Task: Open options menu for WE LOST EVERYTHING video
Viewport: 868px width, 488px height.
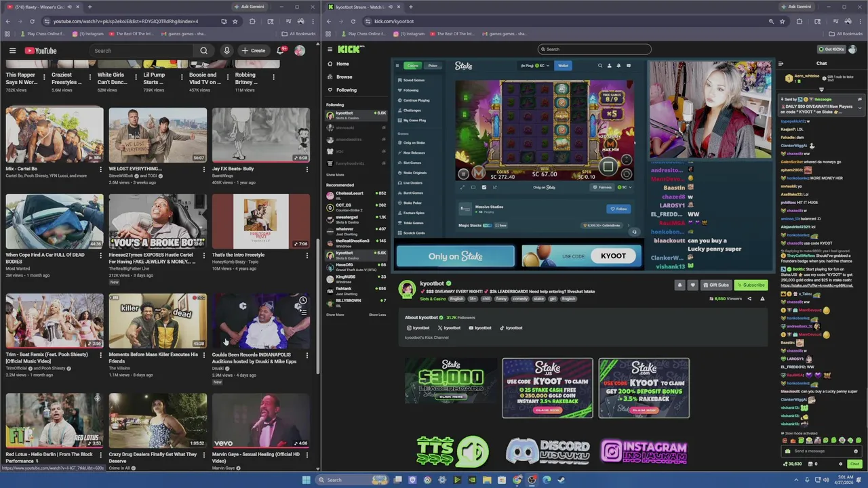Action: tap(203, 169)
